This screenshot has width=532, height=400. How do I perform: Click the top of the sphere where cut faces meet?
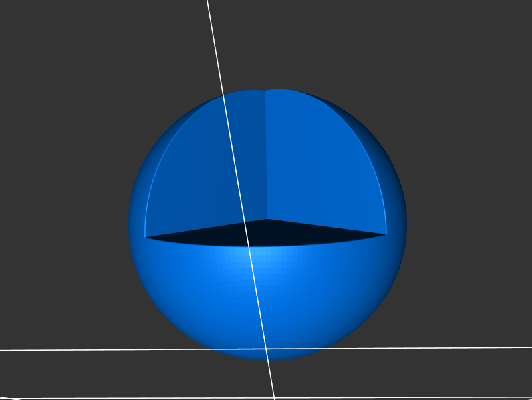pyautogui.click(x=266, y=91)
